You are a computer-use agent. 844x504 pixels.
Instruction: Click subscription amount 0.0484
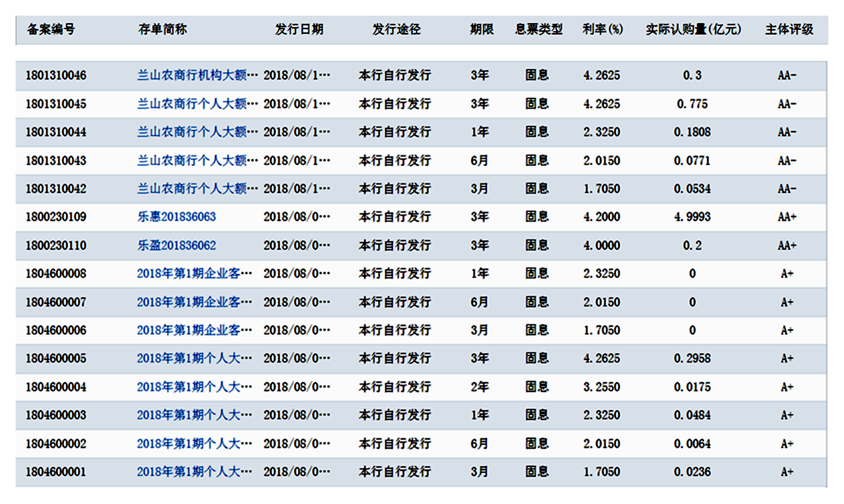[692, 415]
